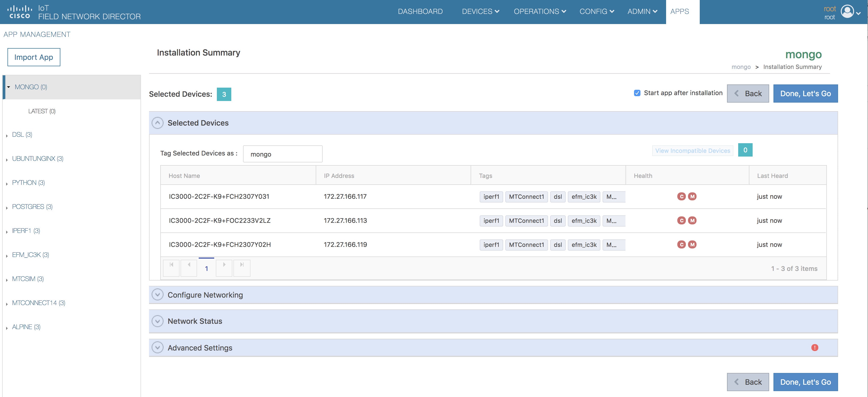The height and width of the screenshot is (397, 868).
Task: Click IP address 172.27.166.113
Action: pyautogui.click(x=345, y=220)
